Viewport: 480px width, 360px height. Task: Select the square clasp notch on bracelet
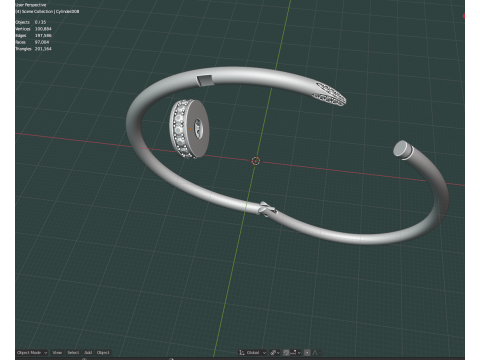204,80
